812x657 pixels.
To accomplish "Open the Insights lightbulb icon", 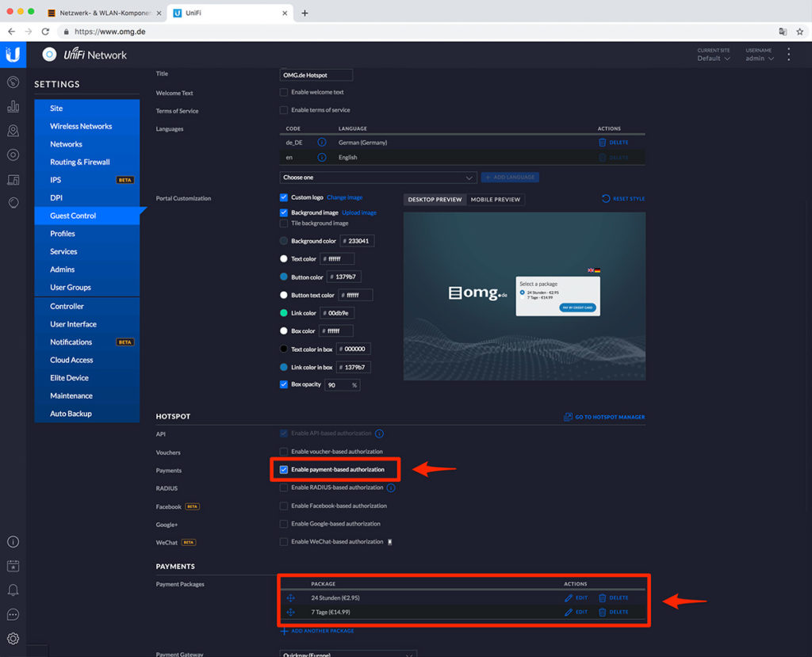I will pos(13,202).
